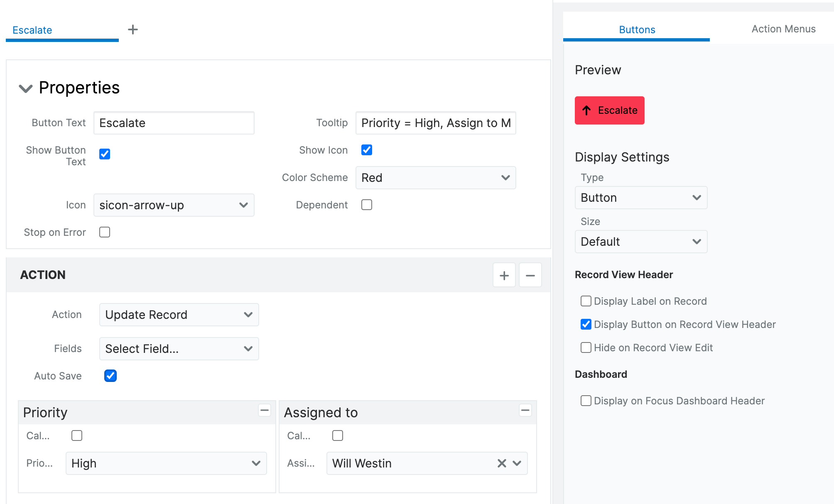
Task: Clear Will Westin using the X icon
Action: tap(502, 463)
